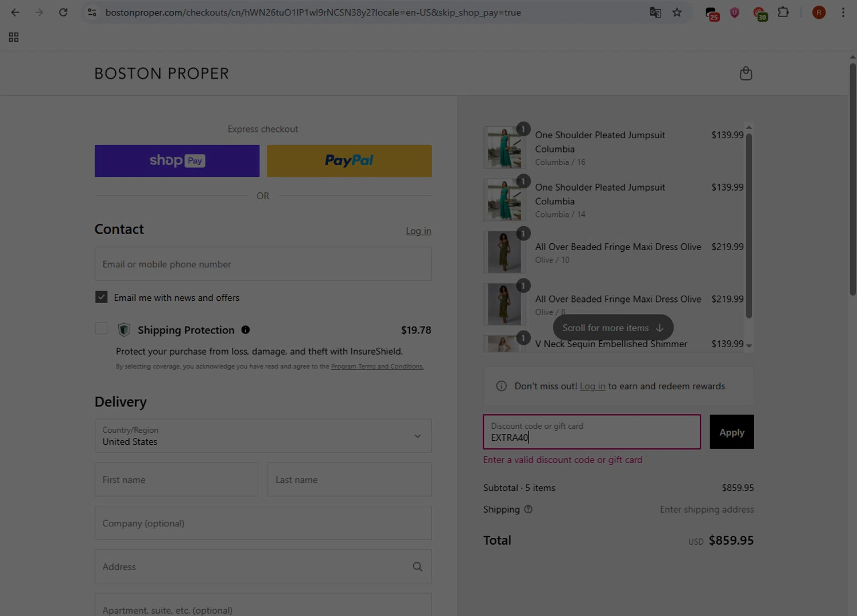
Task: Click the Shipping Protection shield icon
Action: click(x=124, y=329)
